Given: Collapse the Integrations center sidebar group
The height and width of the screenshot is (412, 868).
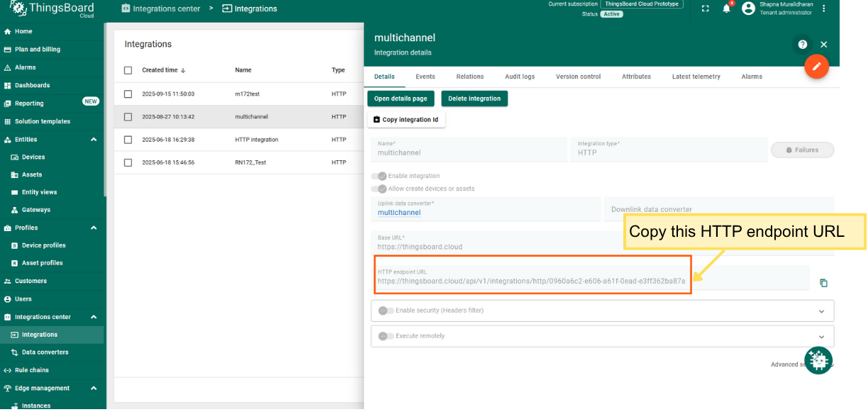Looking at the screenshot, I should pyautogui.click(x=94, y=317).
